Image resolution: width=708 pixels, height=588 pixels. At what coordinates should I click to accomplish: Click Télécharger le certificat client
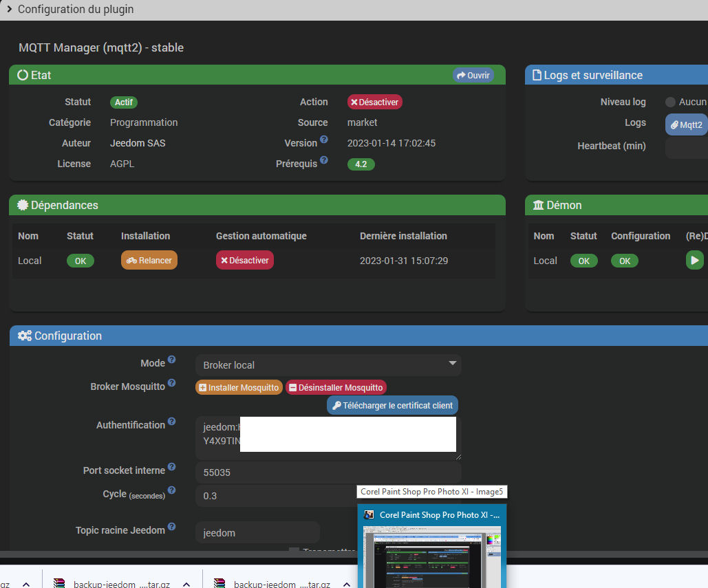pyautogui.click(x=392, y=406)
